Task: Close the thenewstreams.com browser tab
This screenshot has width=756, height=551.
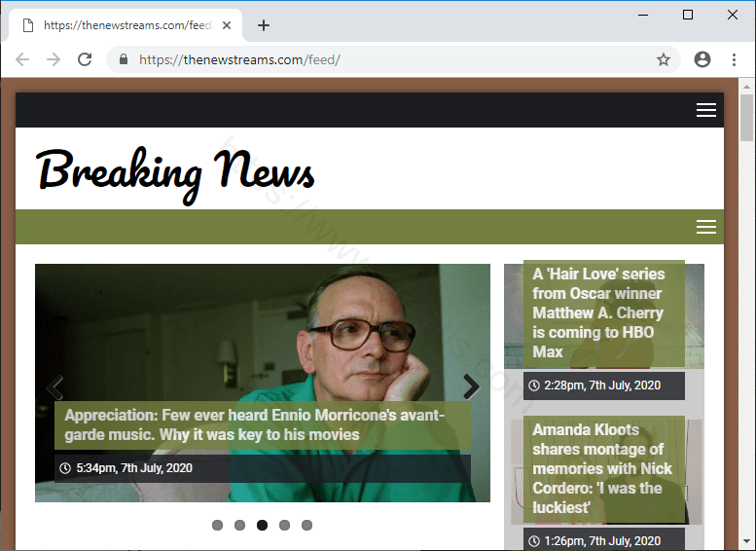Action: 227,25
